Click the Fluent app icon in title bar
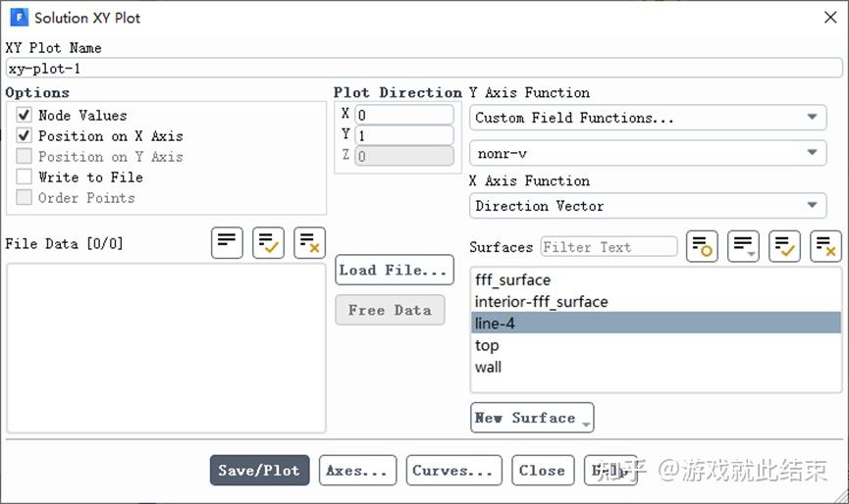The image size is (849, 504). [x=19, y=17]
